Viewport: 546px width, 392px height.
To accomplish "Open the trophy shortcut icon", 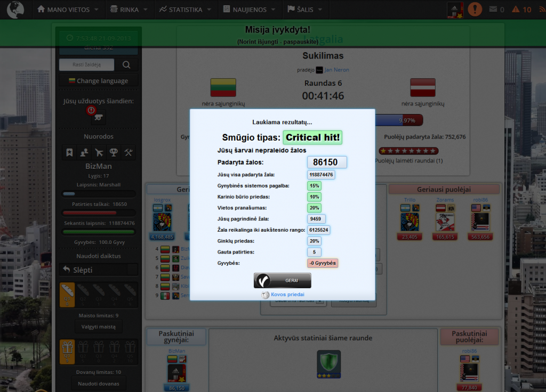I will click(114, 152).
